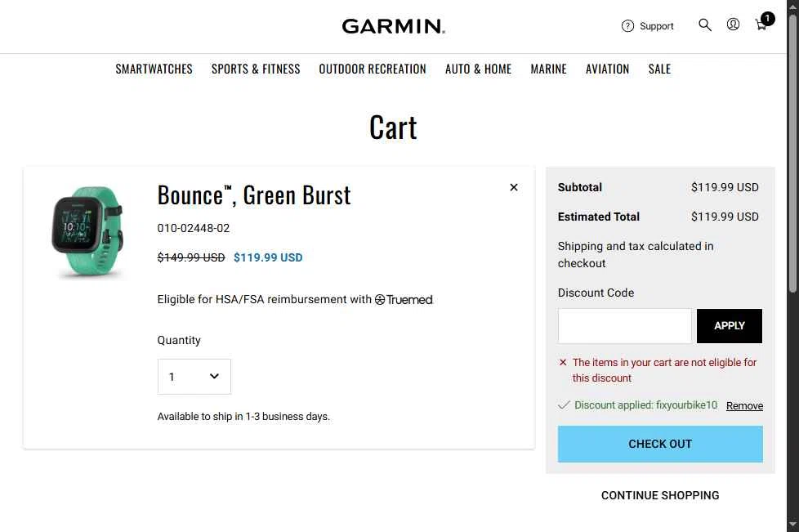Image resolution: width=799 pixels, height=532 pixels.
Task: Expand the Quantity dropdown
Action: click(x=194, y=377)
